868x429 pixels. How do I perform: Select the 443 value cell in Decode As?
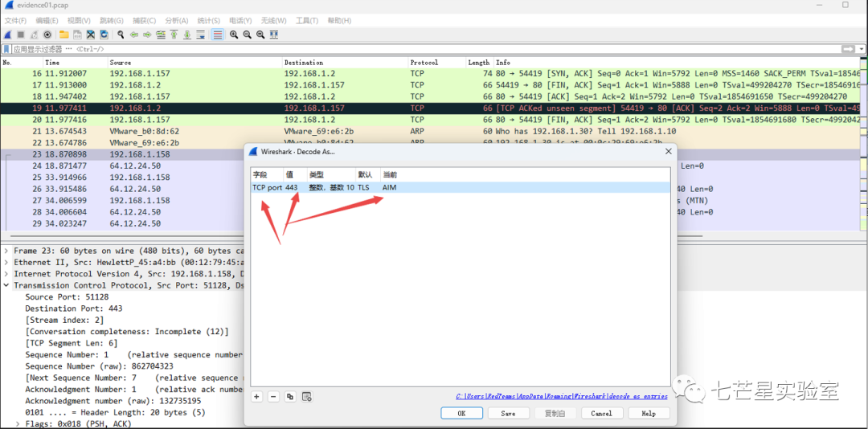click(292, 188)
